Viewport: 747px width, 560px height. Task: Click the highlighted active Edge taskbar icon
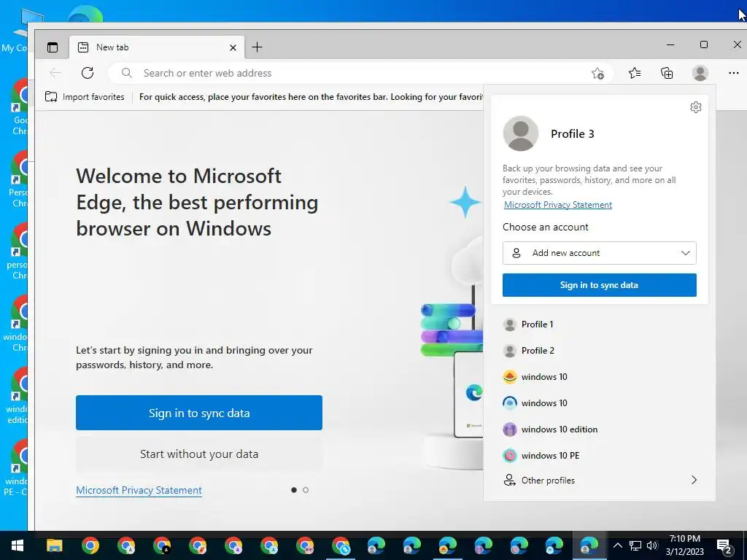click(589, 545)
